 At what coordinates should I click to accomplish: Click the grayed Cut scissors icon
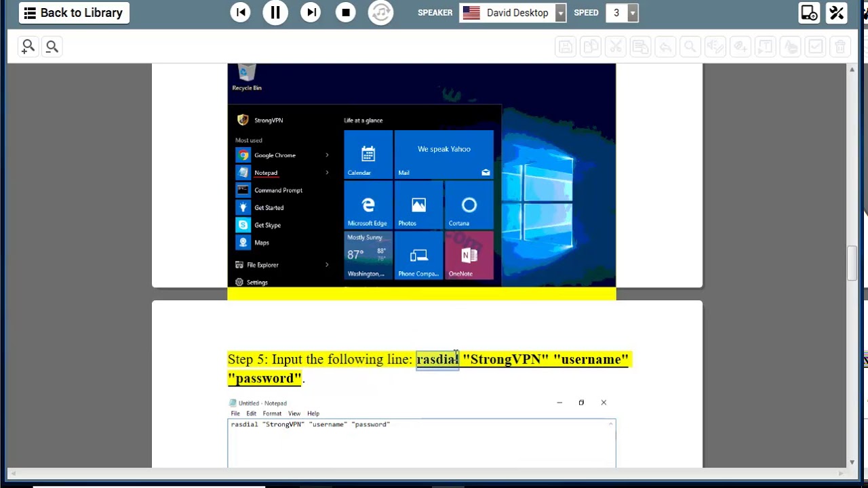point(616,47)
